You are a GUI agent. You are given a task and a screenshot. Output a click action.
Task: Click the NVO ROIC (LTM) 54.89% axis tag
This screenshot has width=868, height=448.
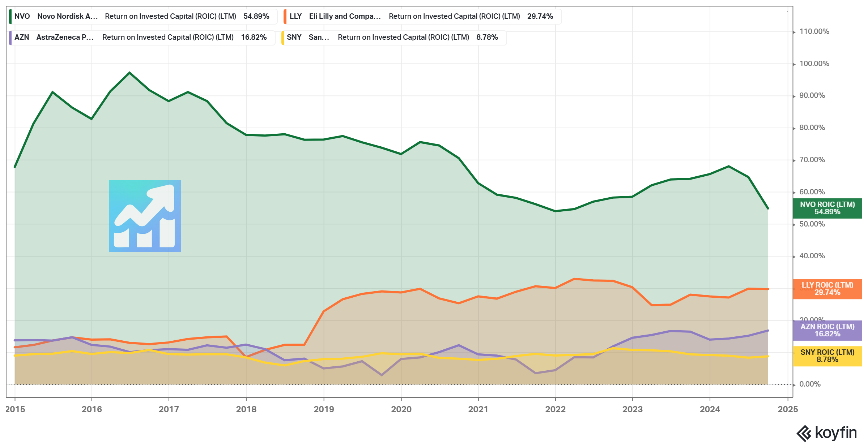pos(827,208)
